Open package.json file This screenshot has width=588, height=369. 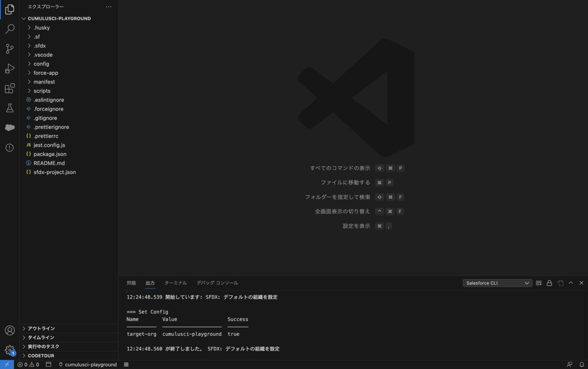point(50,154)
